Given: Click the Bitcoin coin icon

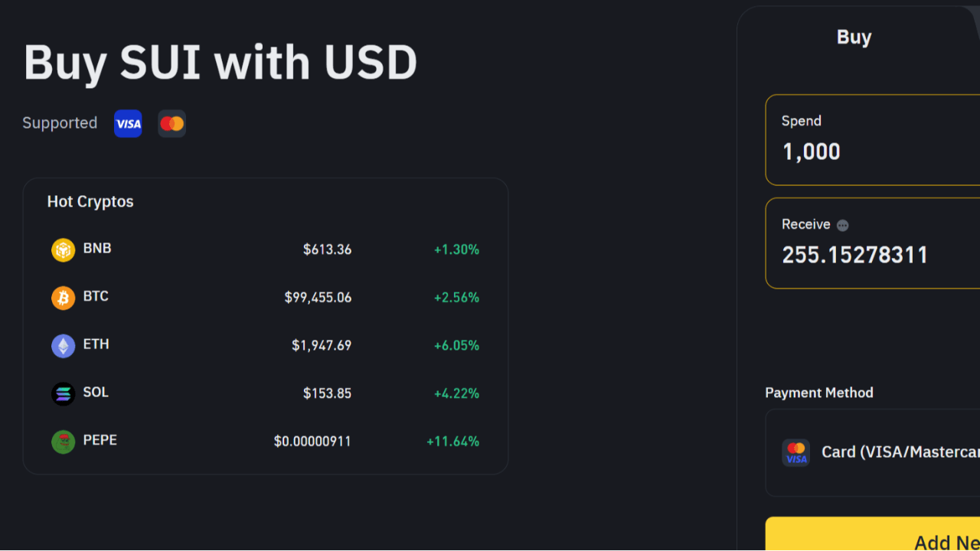Looking at the screenshot, I should pos(63,297).
